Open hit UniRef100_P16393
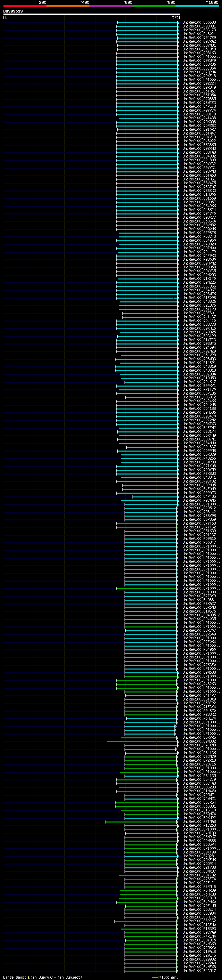This screenshot has width=222, height=980. click(199, 929)
